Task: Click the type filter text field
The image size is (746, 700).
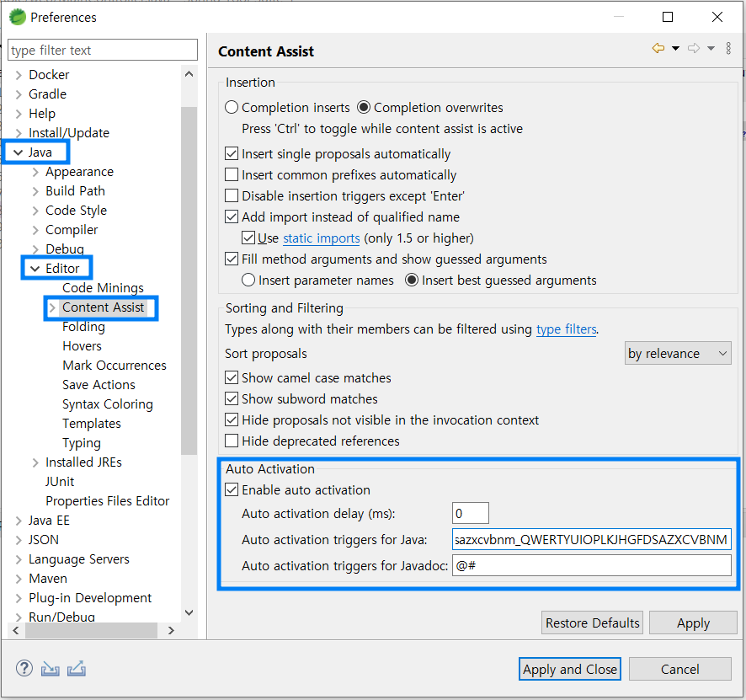Action: point(102,50)
